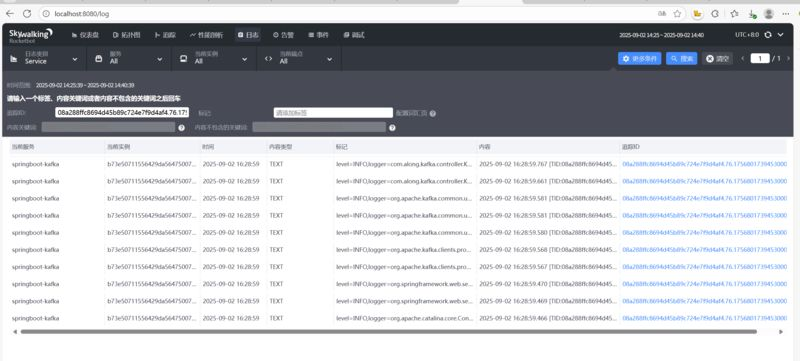Click the 更多条件 more conditions button
The image size is (800, 361).
[x=639, y=59]
